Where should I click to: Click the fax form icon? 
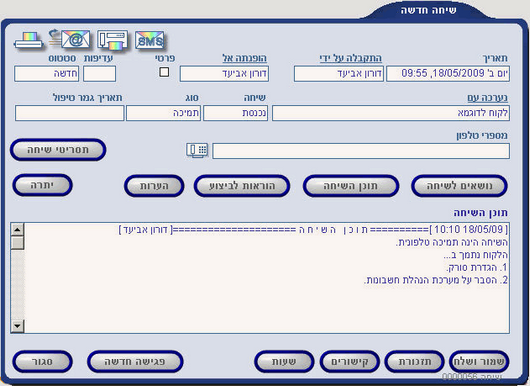(113, 40)
